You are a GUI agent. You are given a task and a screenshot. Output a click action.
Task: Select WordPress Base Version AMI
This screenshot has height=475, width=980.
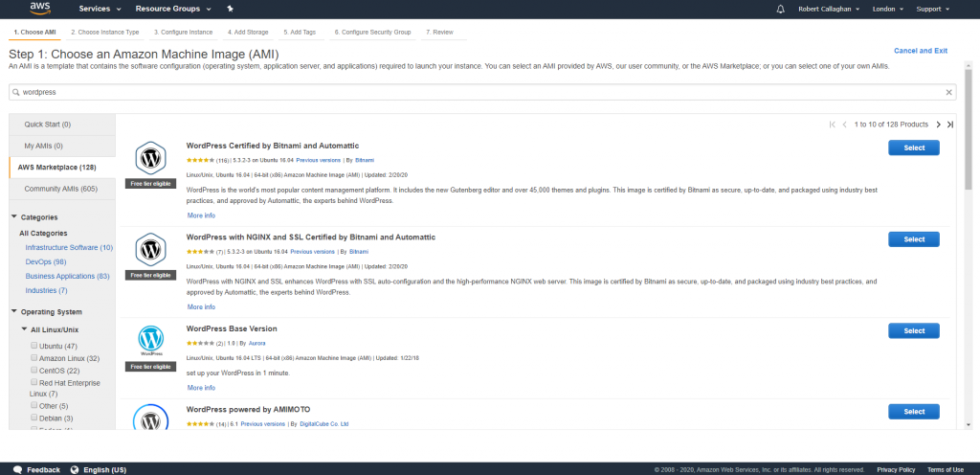click(x=914, y=330)
